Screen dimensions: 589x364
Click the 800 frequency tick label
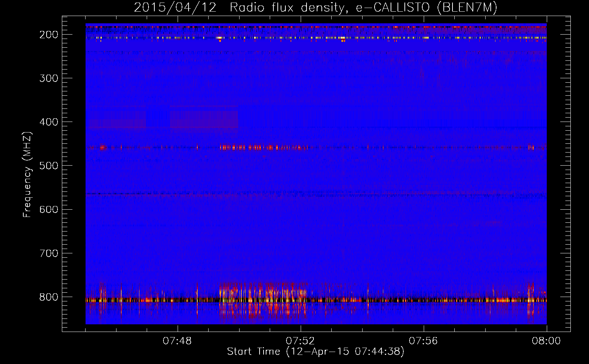49,297
